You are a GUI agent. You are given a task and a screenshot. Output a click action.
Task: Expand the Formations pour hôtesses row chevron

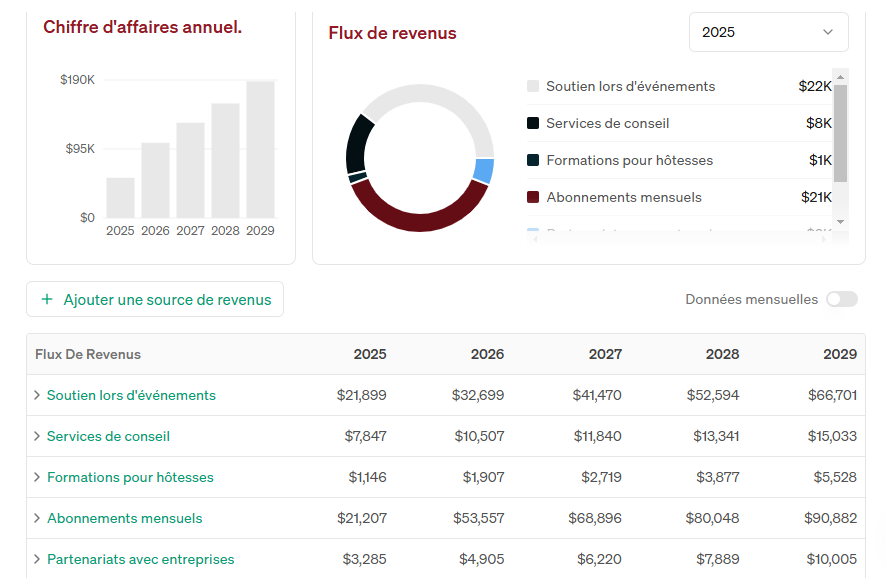[37, 478]
